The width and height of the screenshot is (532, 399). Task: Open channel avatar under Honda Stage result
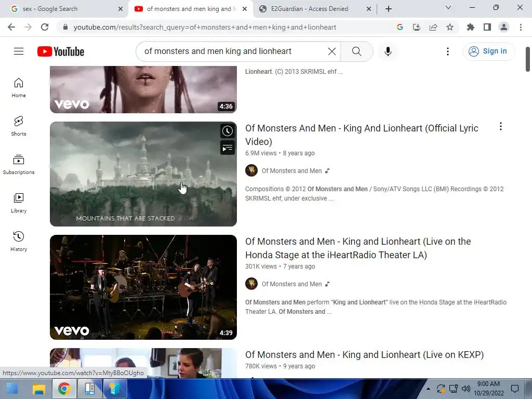click(x=251, y=284)
